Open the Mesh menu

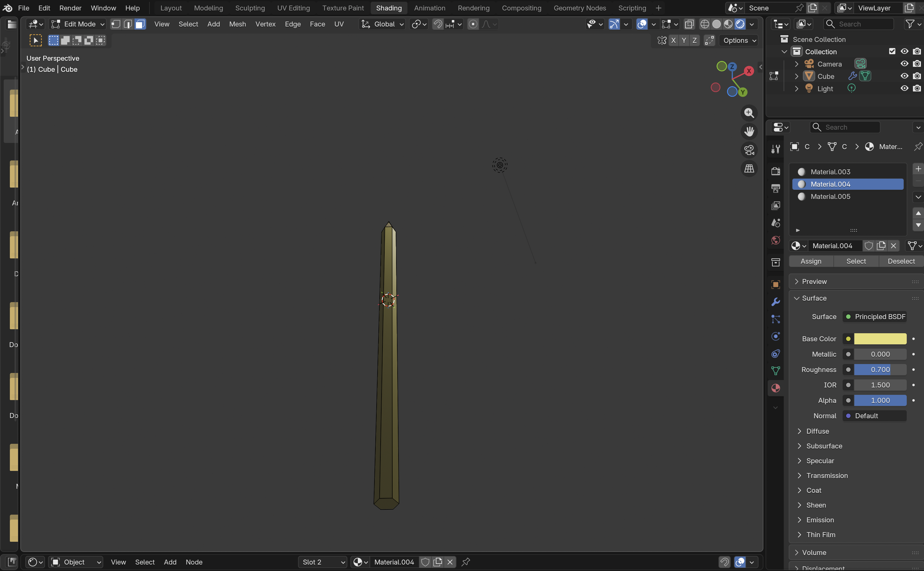237,24
